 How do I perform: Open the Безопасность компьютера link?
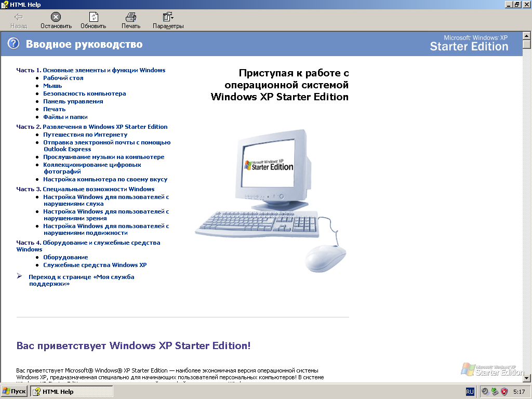[85, 94]
